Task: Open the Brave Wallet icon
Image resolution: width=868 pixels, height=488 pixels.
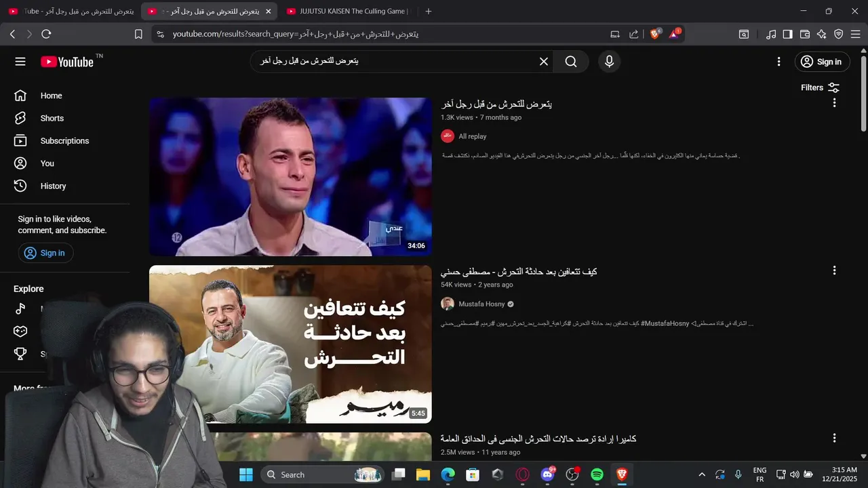Action: pyautogui.click(x=805, y=34)
